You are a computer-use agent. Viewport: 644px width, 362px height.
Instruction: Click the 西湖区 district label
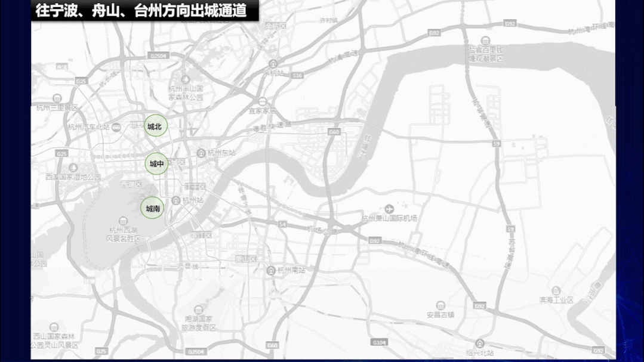[131, 185]
